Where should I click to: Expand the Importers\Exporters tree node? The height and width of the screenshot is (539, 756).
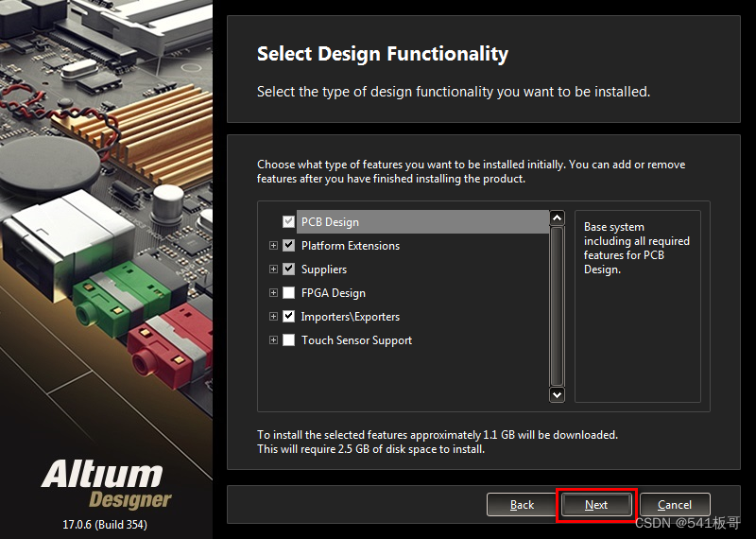(274, 317)
